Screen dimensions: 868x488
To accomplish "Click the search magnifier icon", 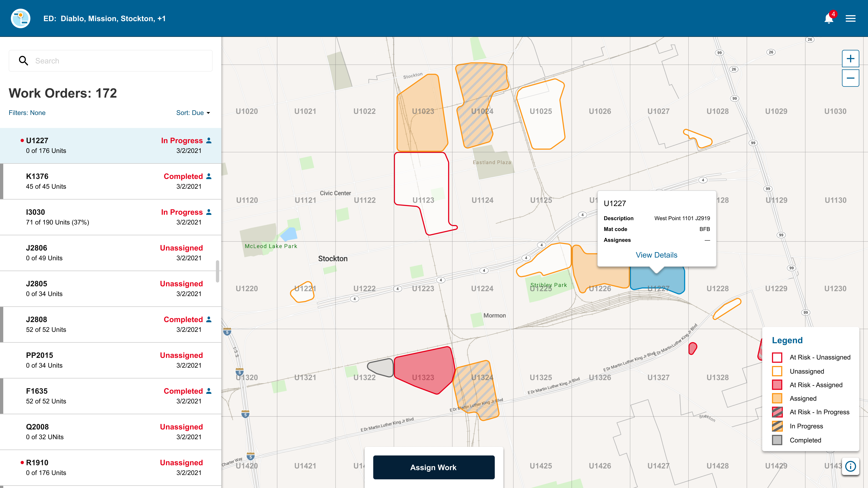I will point(23,61).
